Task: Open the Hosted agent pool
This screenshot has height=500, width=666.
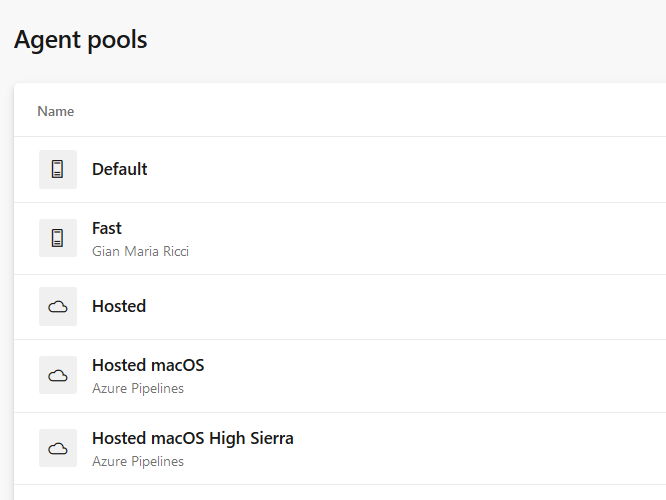Action: [x=119, y=306]
